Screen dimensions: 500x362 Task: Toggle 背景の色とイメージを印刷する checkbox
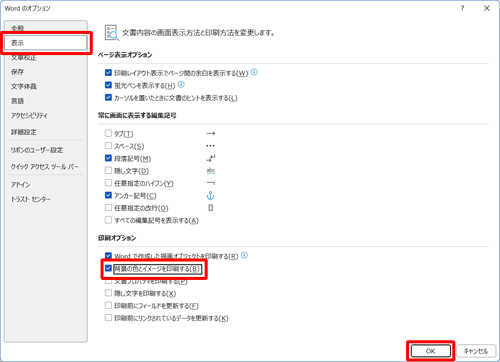[x=108, y=268]
